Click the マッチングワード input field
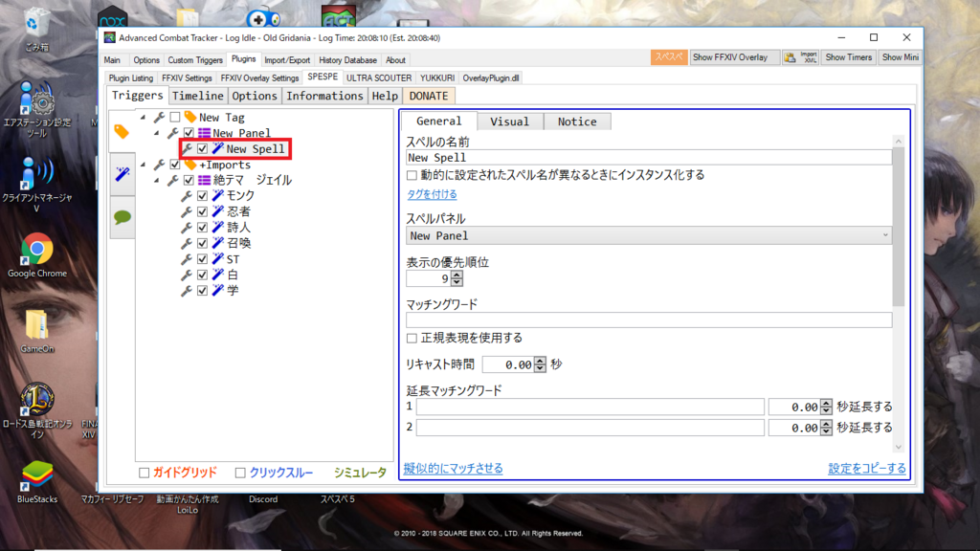 649,320
